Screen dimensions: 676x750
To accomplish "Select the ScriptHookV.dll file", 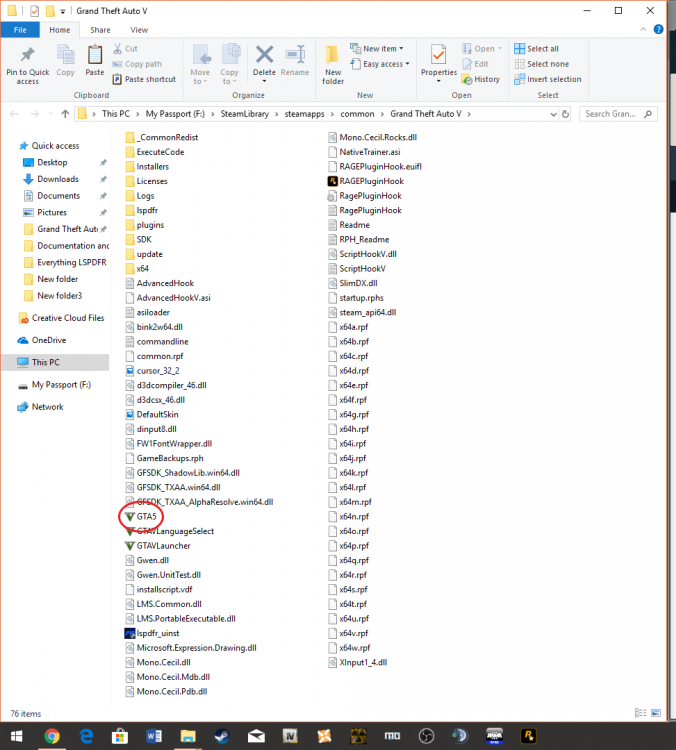I will pos(362,254).
